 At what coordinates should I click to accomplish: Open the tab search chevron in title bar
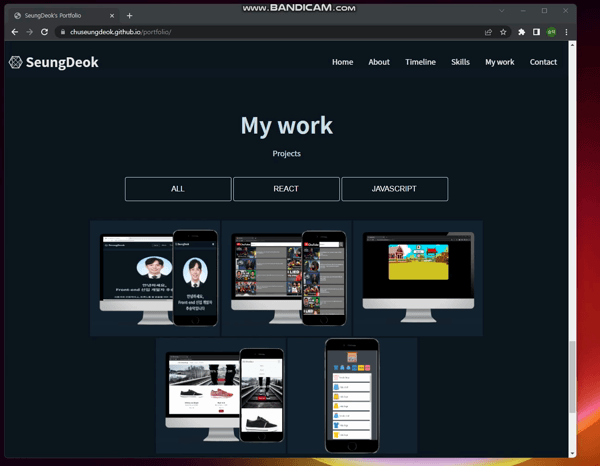point(502,11)
